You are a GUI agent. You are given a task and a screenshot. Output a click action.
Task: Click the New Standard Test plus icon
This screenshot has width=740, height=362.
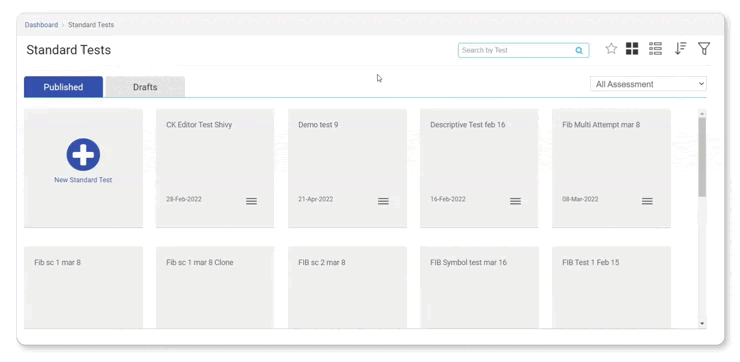tap(83, 154)
